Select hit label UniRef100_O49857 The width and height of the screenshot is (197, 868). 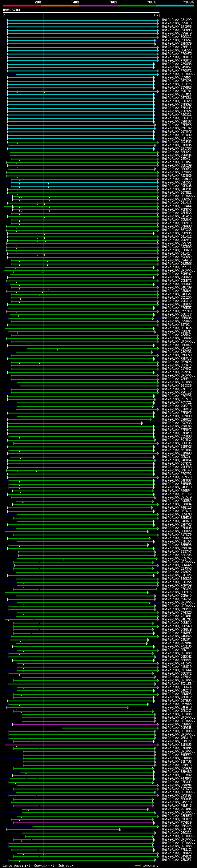click(177, 67)
